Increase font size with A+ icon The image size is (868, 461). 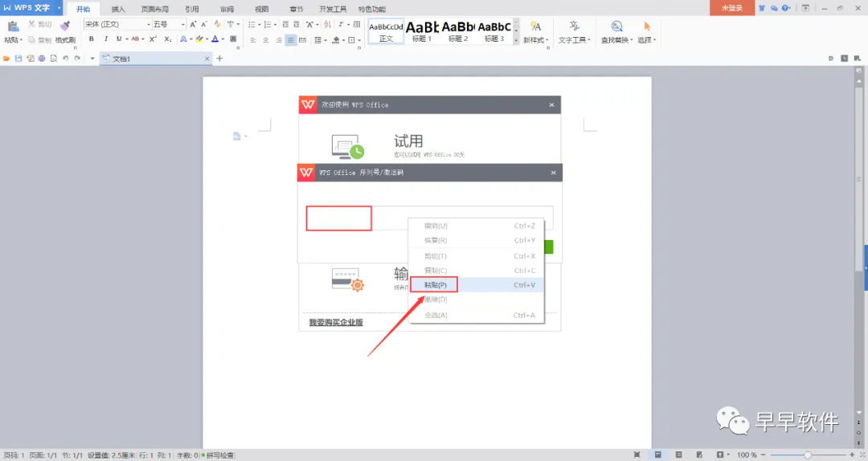193,24
